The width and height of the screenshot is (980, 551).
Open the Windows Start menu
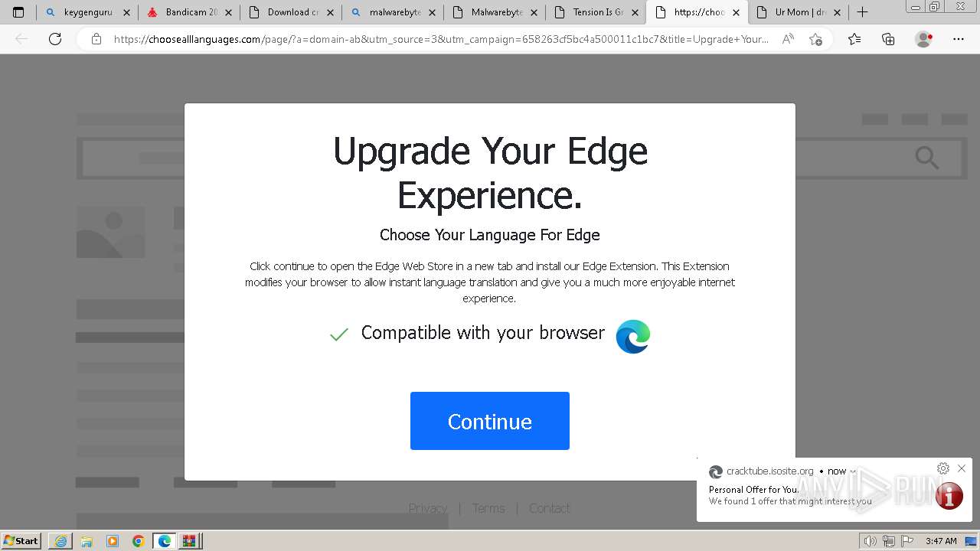(x=21, y=540)
